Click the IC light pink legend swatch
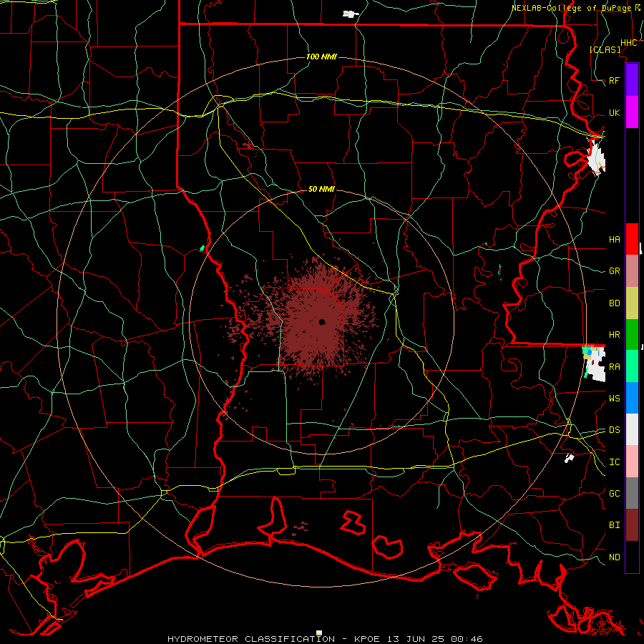This screenshot has width=644, height=644. [x=632, y=462]
